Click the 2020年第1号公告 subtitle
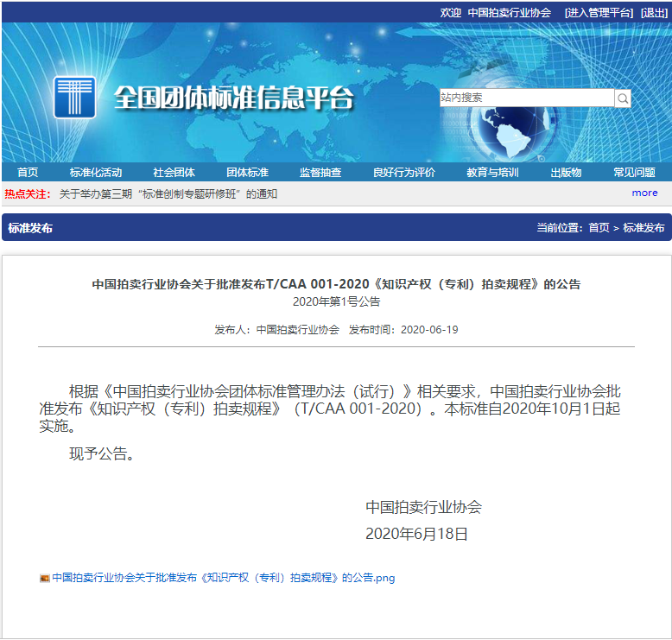The width and height of the screenshot is (672, 640). click(x=336, y=301)
